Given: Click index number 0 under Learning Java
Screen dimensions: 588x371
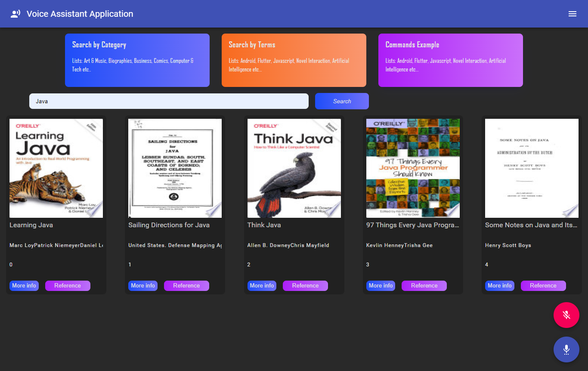Looking at the screenshot, I should pyautogui.click(x=11, y=265).
